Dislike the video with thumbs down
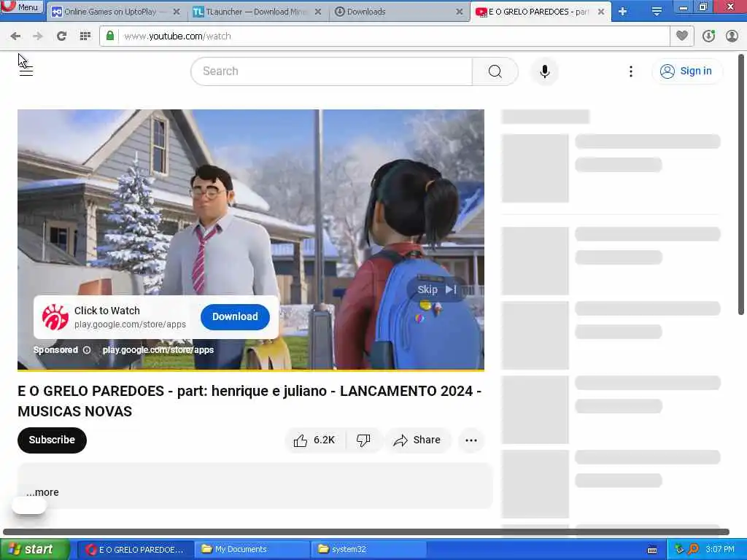The height and width of the screenshot is (560, 747). coord(363,440)
